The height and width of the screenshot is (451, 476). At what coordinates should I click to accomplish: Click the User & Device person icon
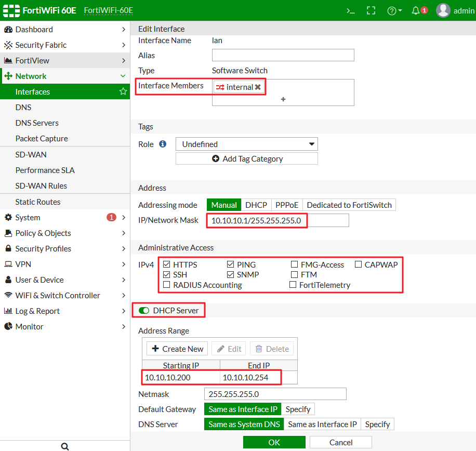[x=8, y=280]
